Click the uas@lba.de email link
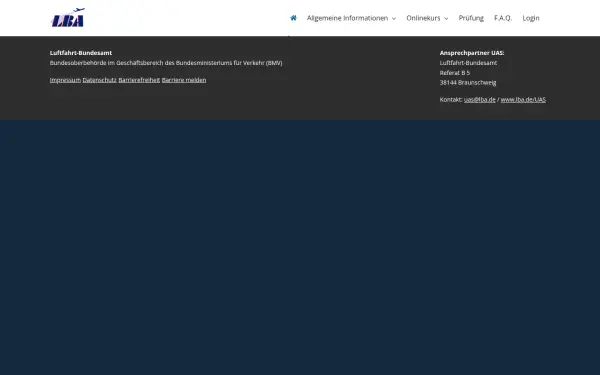 pos(479,99)
